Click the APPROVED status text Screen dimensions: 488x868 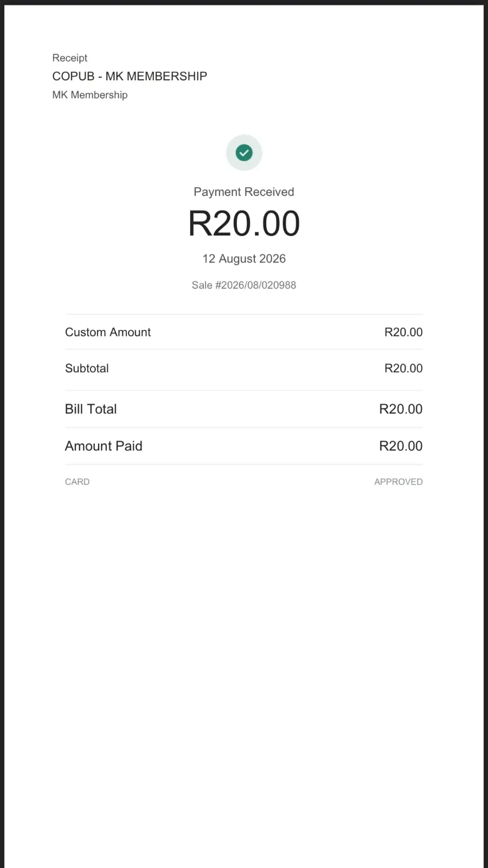(x=399, y=482)
